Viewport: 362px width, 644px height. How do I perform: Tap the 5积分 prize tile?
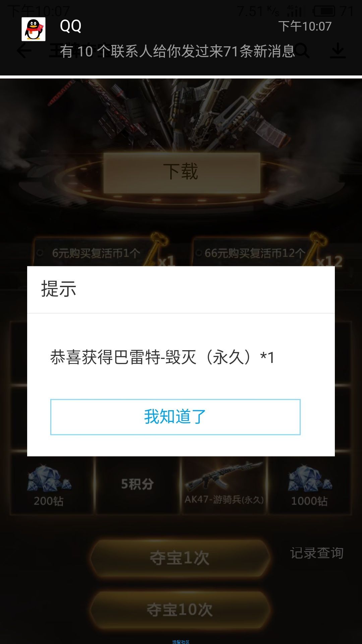point(137,484)
